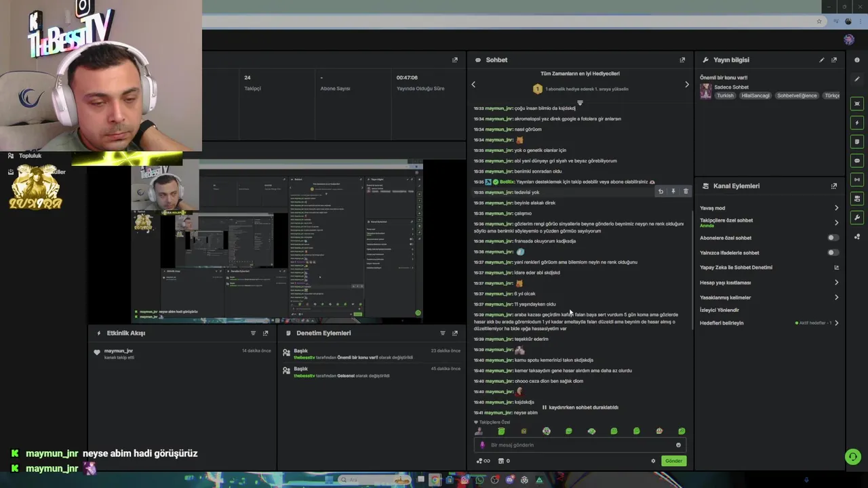This screenshot has height=488, width=868.
Task: Click the channel points icon in sidebar
Action: 857,237
